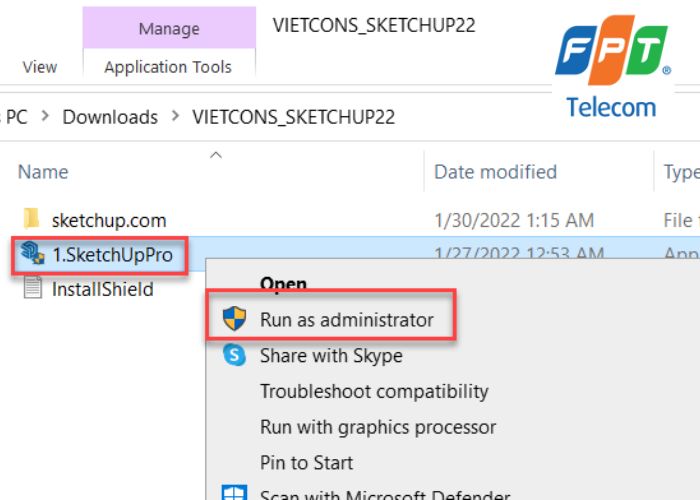
Task: Click the sketchup.com folder icon
Action: coord(32,220)
